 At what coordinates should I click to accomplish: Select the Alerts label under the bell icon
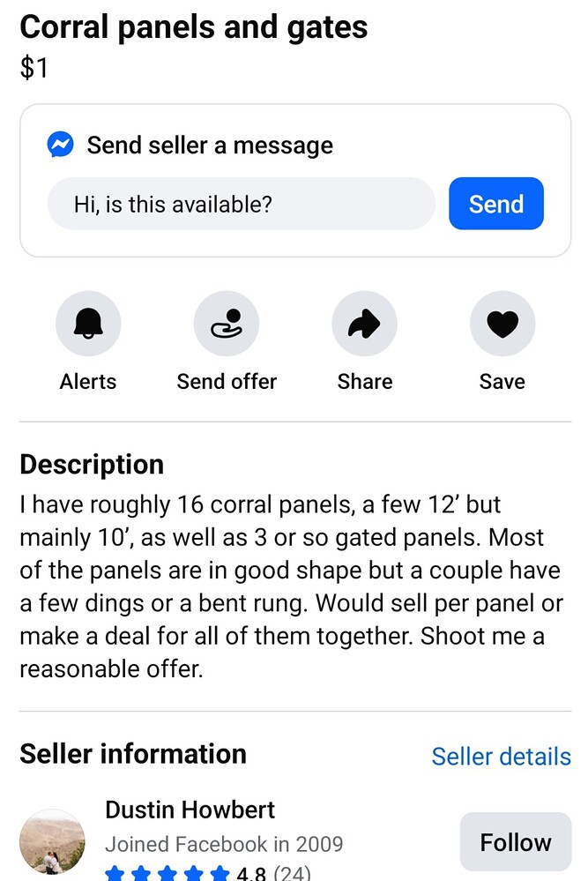coord(88,381)
